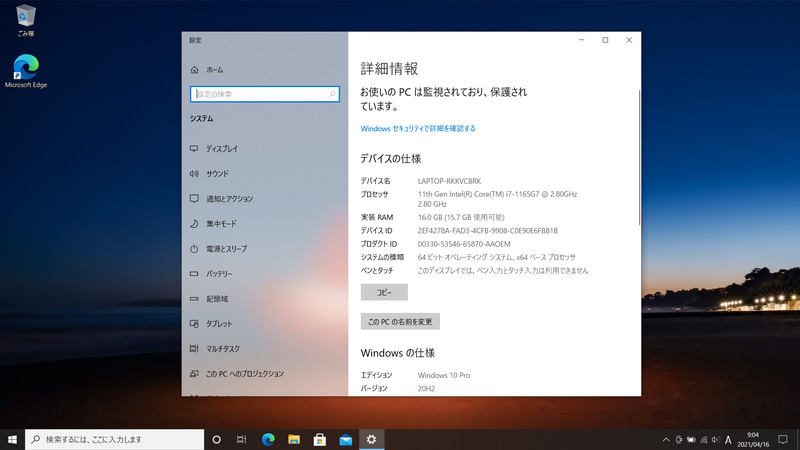800x450 pixels.
Task: Click the 実装 RAM value 16.0 GB
Action: tap(461, 217)
